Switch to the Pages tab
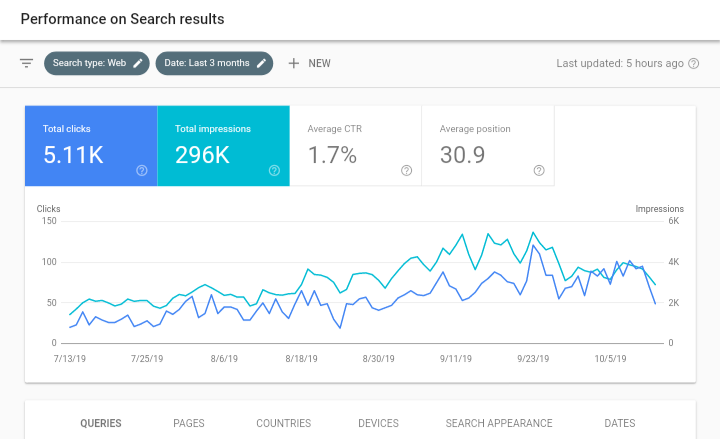 189,423
